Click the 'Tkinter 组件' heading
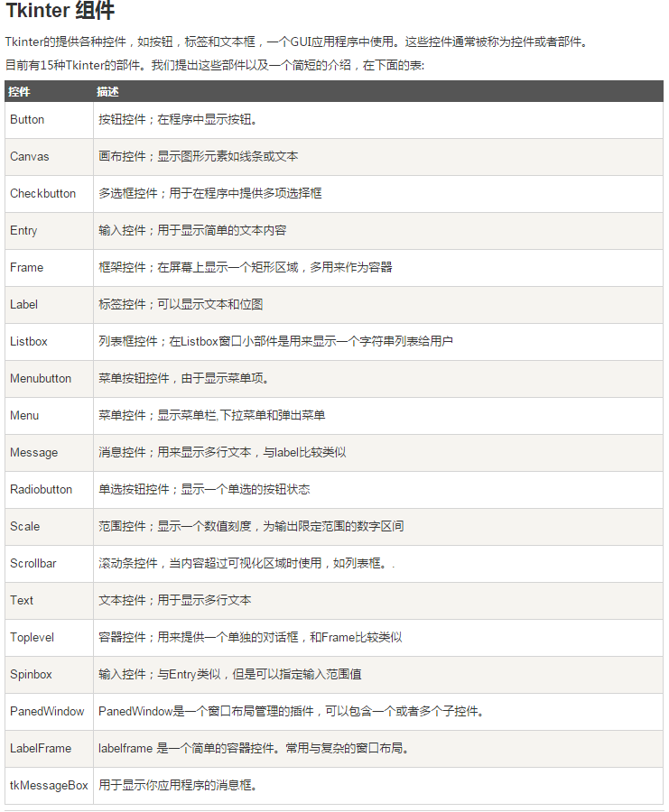 click(60, 10)
